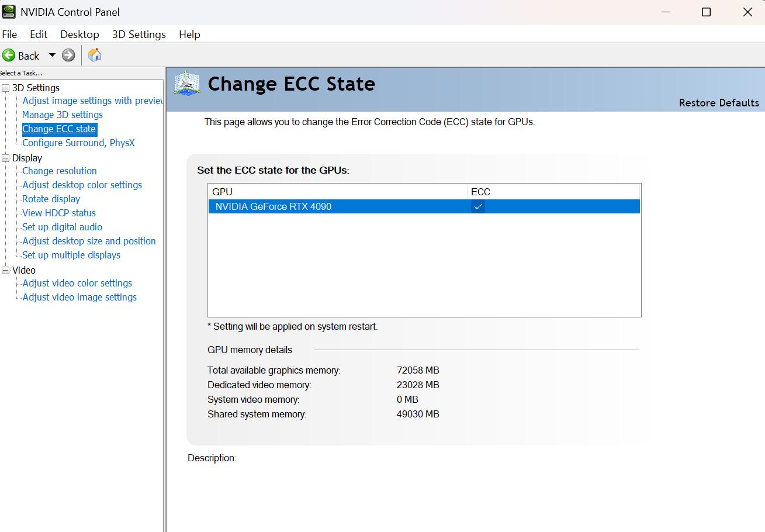
Task: Collapse the 3D Settings tree node
Action: coord(6,88)
